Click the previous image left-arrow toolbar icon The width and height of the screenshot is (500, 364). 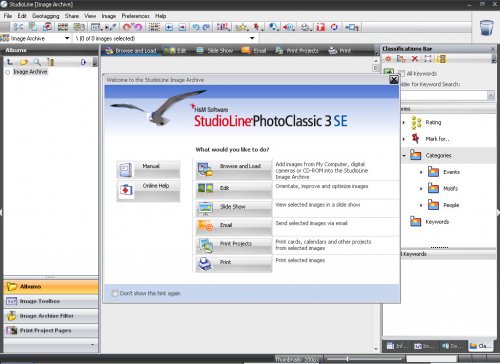pyautogui.click(x=169, y=27)
